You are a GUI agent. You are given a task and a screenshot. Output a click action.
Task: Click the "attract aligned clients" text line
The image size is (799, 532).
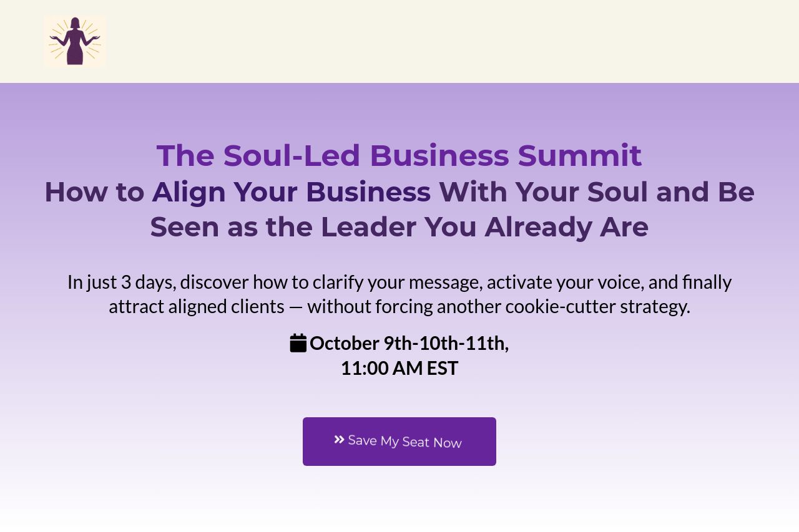[399, 306]
